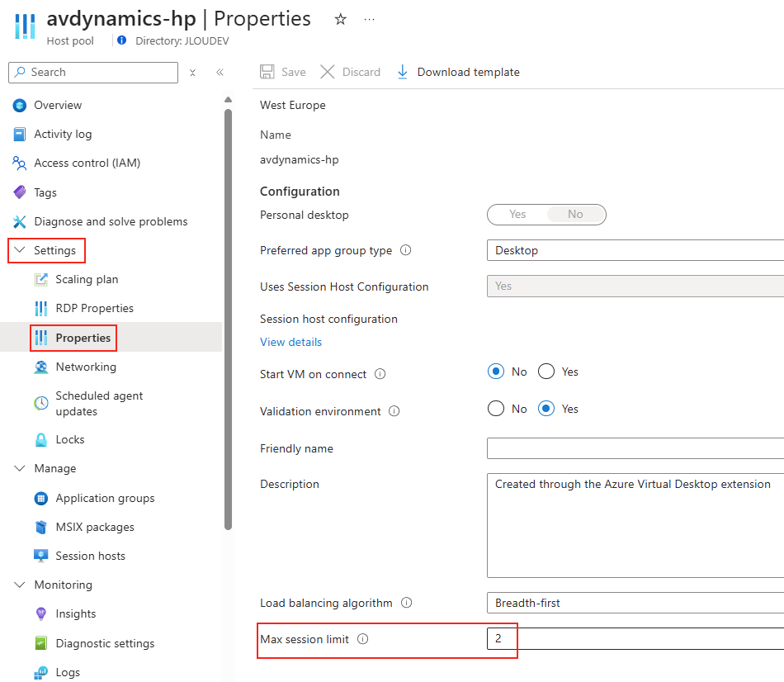This screenshot has height=682, width=784.
Task: Focus the sidebar Search field
Action: (x=93, y=73)
